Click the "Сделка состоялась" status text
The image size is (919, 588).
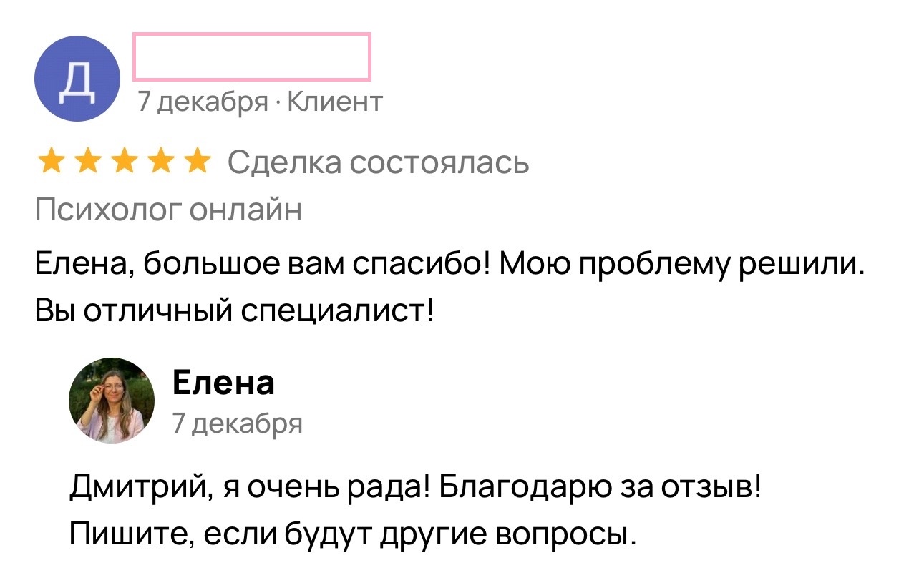point(379,163)
